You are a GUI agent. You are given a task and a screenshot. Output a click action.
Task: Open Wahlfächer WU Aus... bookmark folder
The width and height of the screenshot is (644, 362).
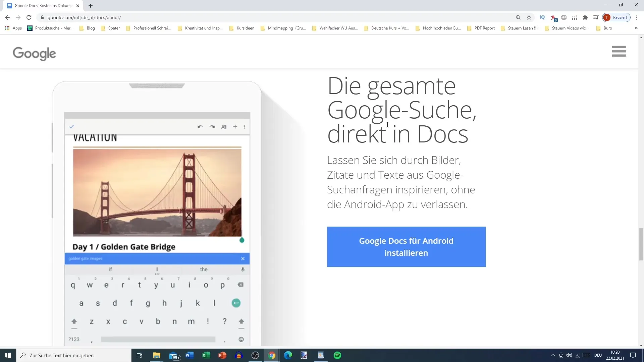click(335, 28)
